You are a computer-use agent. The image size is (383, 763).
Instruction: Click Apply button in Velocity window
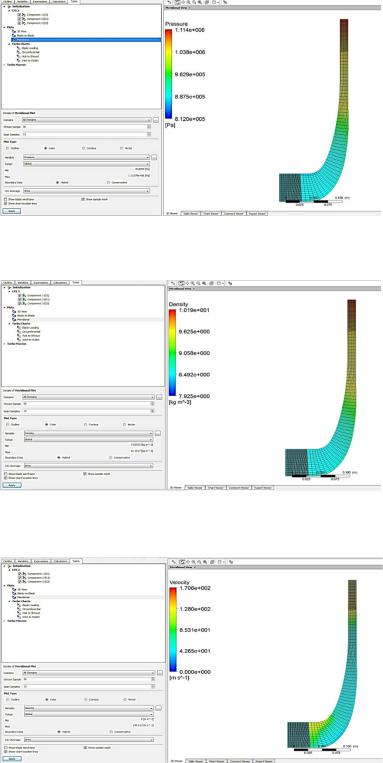coord(12,759)
